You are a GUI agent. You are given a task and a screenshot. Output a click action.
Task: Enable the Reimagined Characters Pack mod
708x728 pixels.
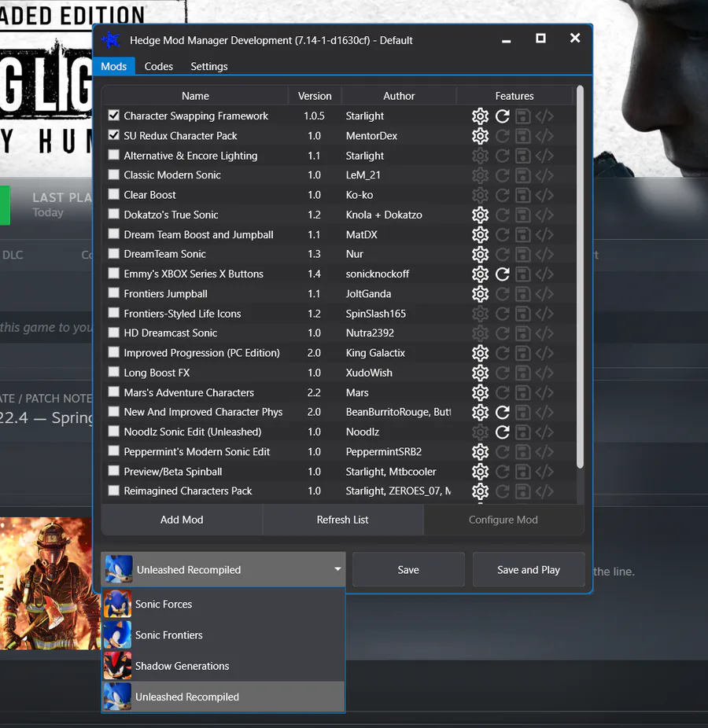click(113, 491)
